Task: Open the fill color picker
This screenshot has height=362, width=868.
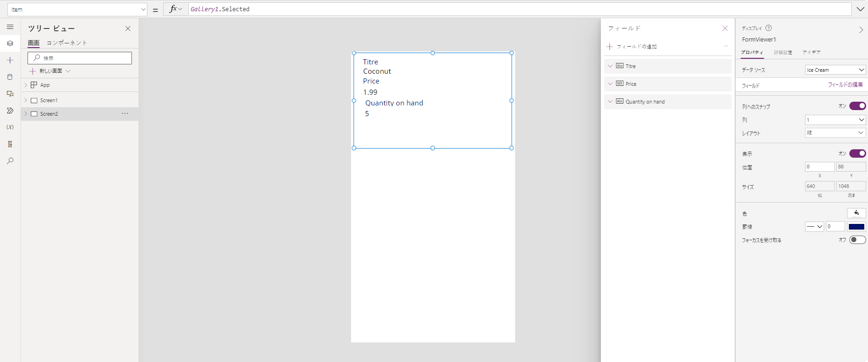Action: [856, 213]
